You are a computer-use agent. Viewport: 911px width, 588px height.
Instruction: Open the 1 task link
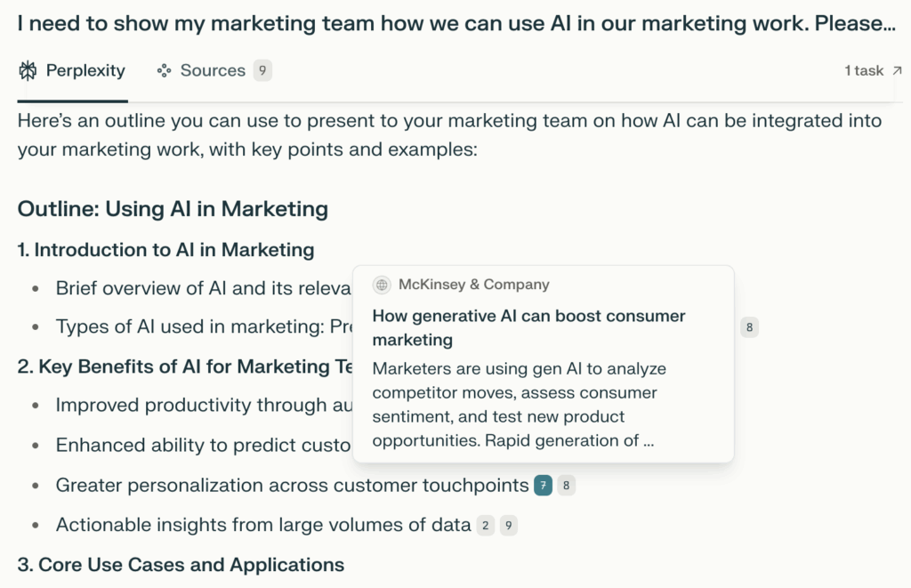[x=863, y=70]
